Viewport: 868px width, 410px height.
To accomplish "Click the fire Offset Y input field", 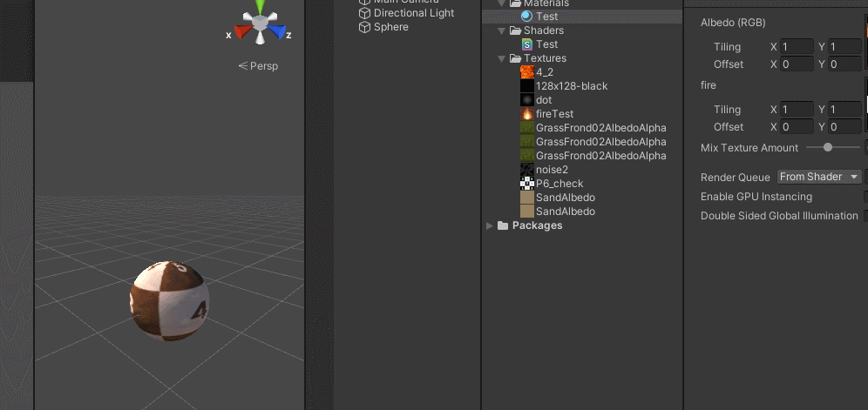I will point(844,127).
